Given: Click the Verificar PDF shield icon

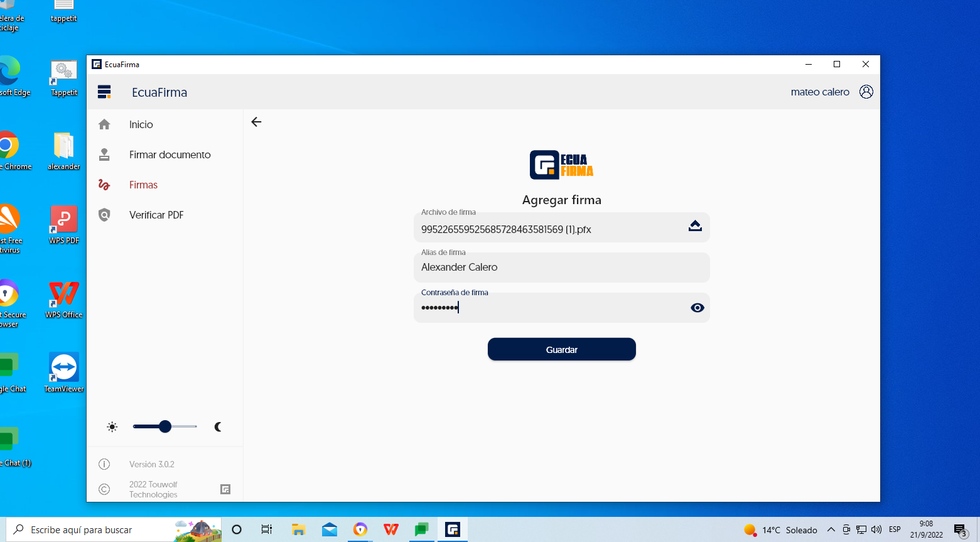Looking at the screenshot, I should pos(104,215).
